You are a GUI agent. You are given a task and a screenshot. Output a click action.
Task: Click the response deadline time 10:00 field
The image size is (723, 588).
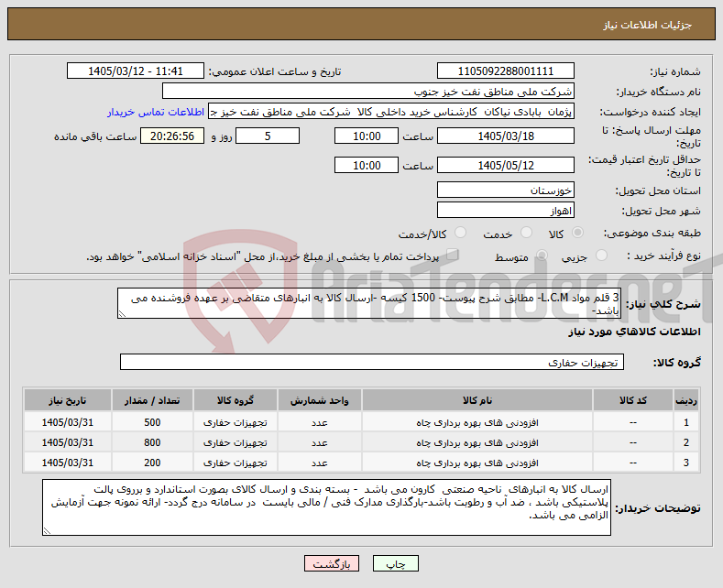367,136
